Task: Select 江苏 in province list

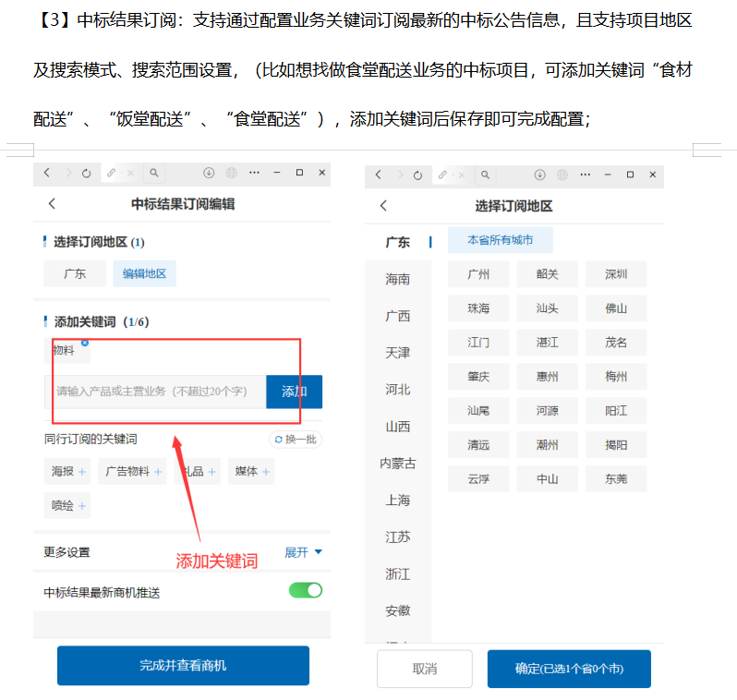Action: [398, 537]
